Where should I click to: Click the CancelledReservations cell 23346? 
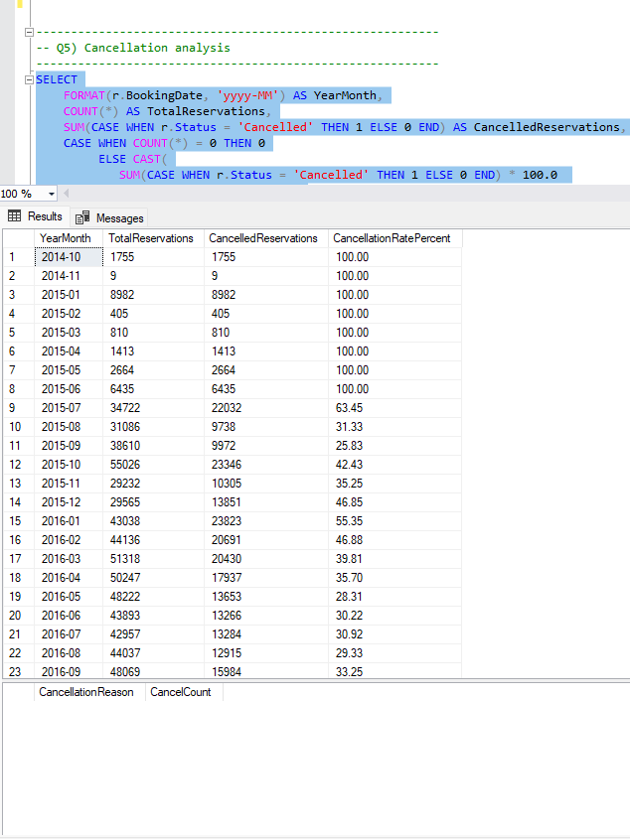[266, 465]
